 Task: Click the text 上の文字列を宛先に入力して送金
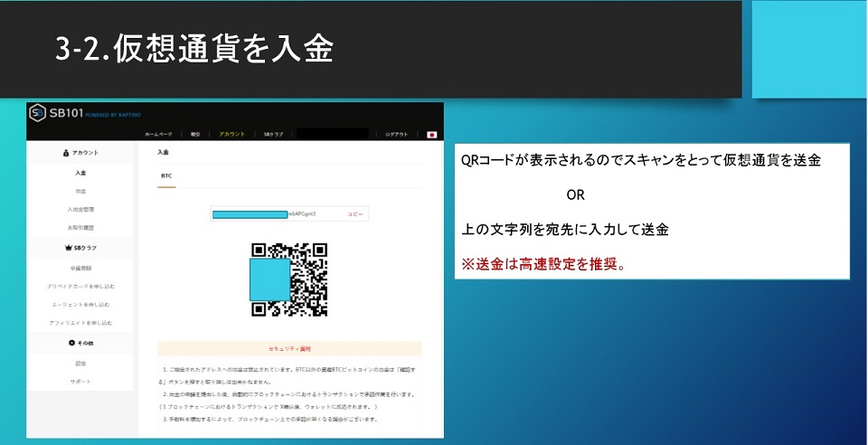564,229
